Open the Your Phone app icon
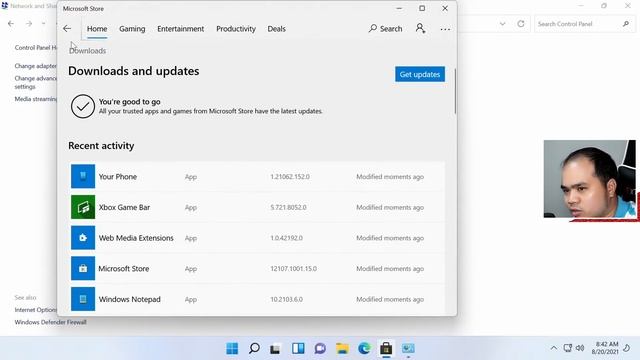Screen dimensions: 640x360 click(83, 176)
